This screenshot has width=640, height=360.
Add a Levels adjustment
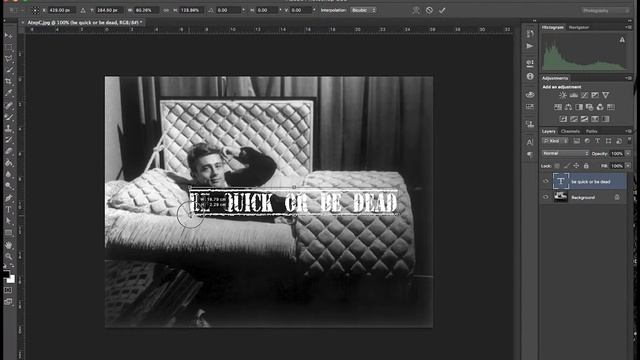pyautogui.click(x=573, y=95)
